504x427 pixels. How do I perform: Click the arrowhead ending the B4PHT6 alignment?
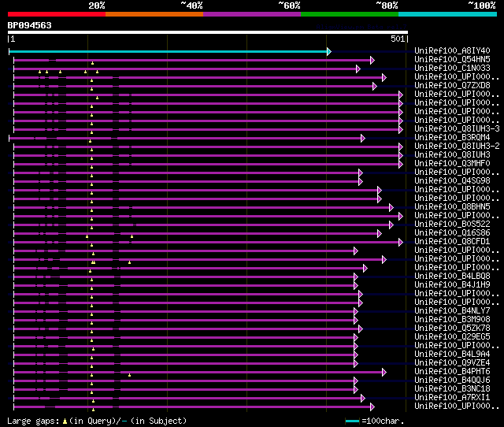(384, 373)
